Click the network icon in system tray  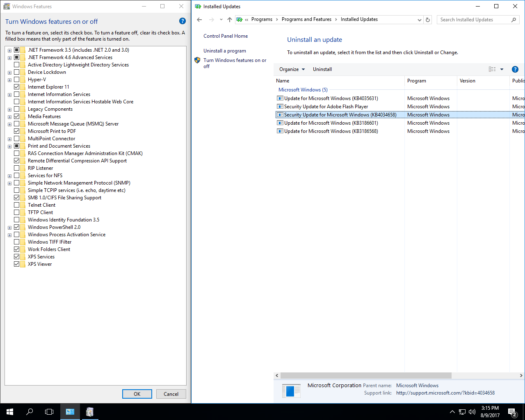(462, 412)
